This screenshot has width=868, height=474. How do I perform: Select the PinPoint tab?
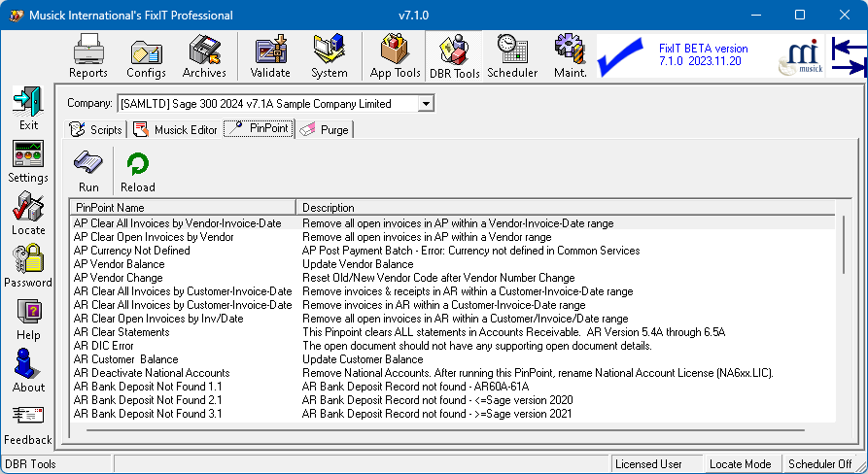pos(260,128)
